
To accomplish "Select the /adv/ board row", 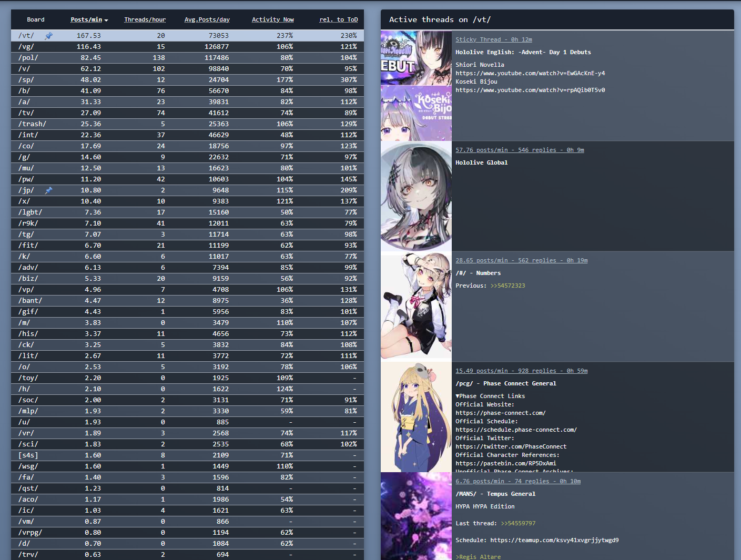I will 187,268.
